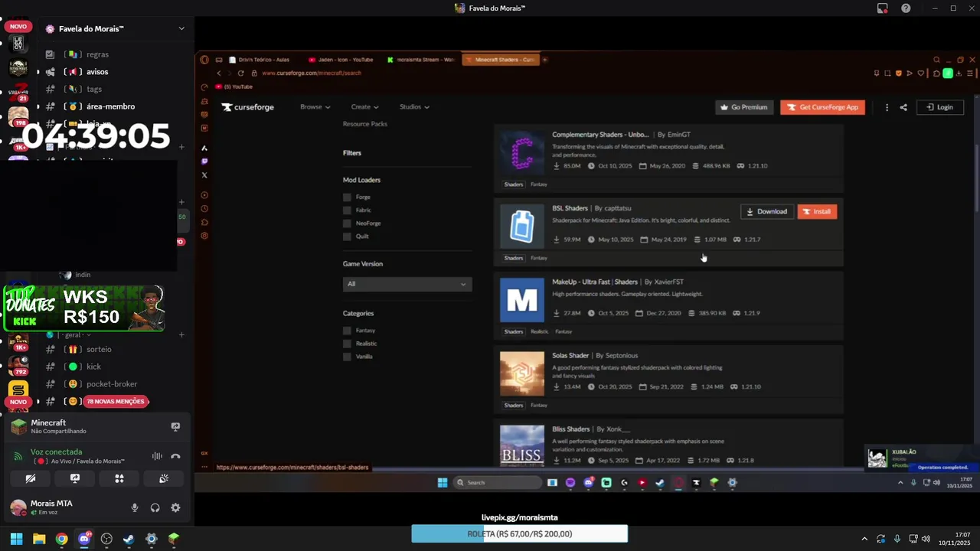Check the Fabric mod loader filter
The height and width of the screenshot is (551, 980).
(x=348, y=210)
